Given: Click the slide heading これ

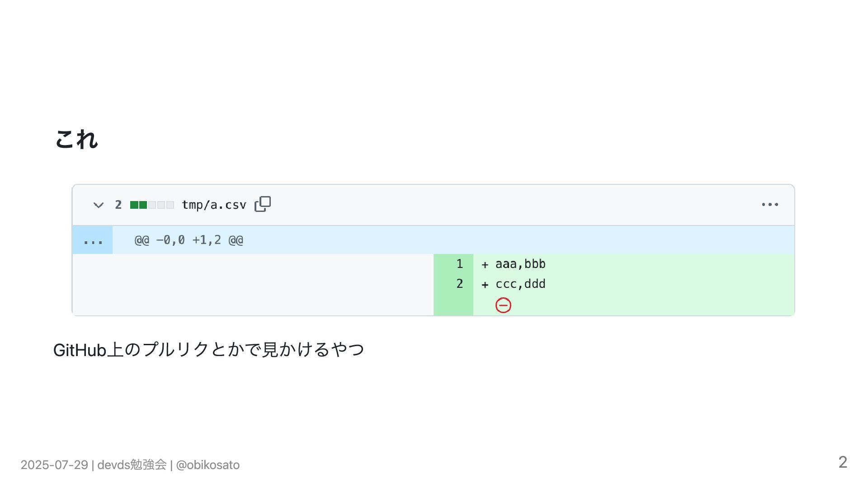Looking at the screenshot, I should point(76,139).
